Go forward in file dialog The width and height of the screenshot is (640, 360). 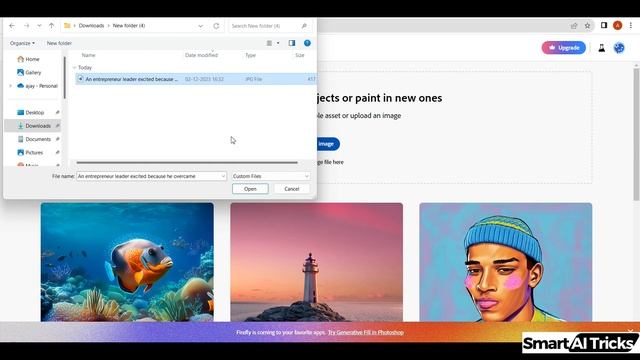pyautogui.click(x=27, y=26)
